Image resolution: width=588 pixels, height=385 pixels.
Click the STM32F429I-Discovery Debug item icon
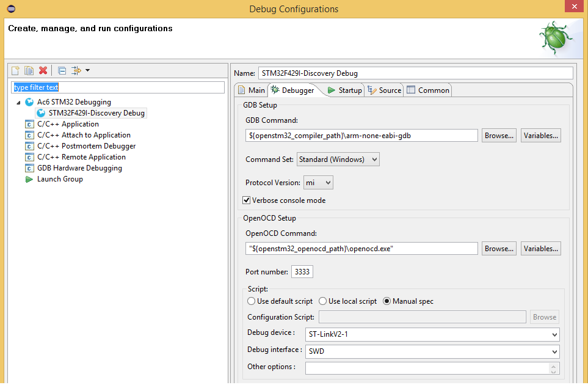[x=41, y=113]
